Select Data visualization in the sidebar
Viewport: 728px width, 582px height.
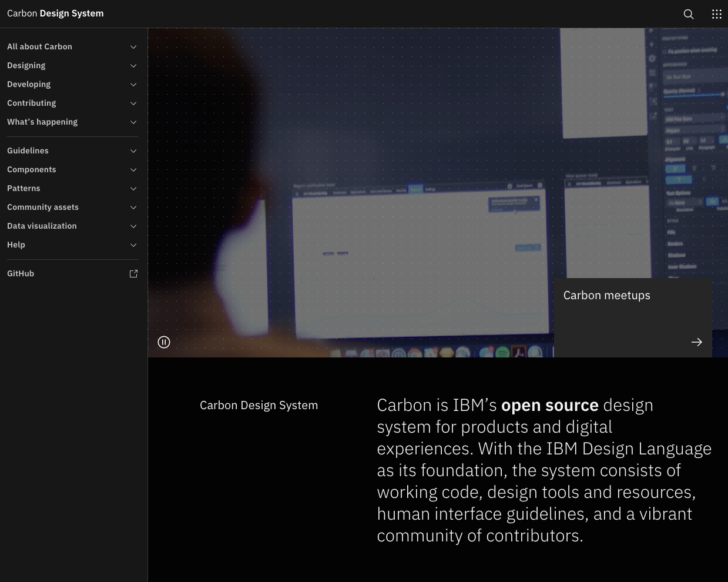(x=73, y=226)
